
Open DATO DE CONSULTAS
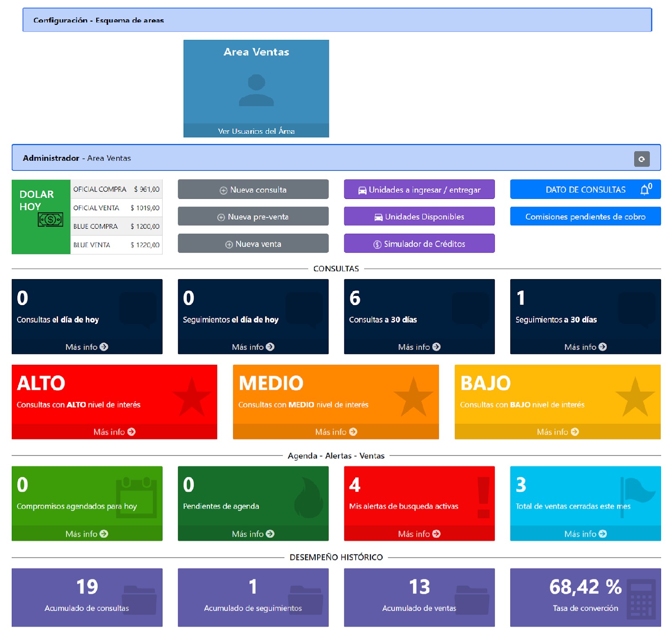(x=585, y=189)
